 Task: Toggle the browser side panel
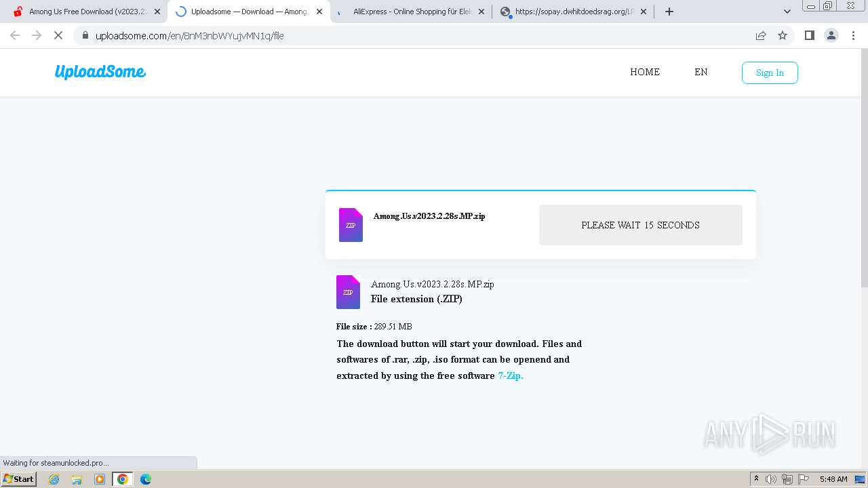click(809, 35)
